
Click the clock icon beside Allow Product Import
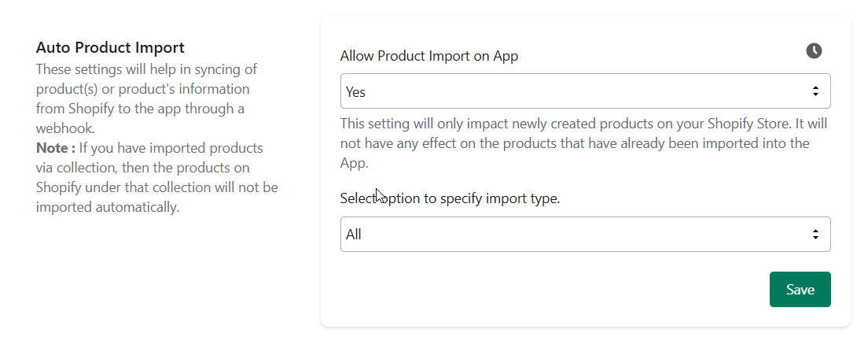click(x=814, y=51)
